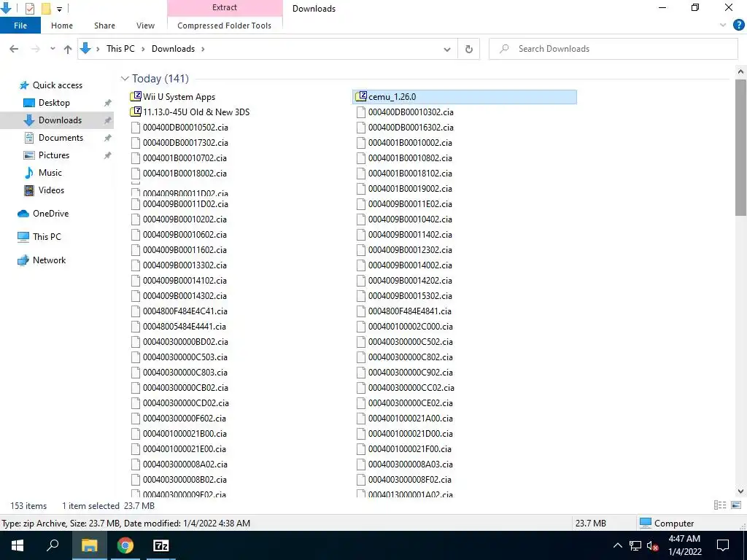The width and height of the screenshot is (747, 560).
Task: Select This PC in the navigation pane
Action: pyautogui.click(x=47, y=237)
